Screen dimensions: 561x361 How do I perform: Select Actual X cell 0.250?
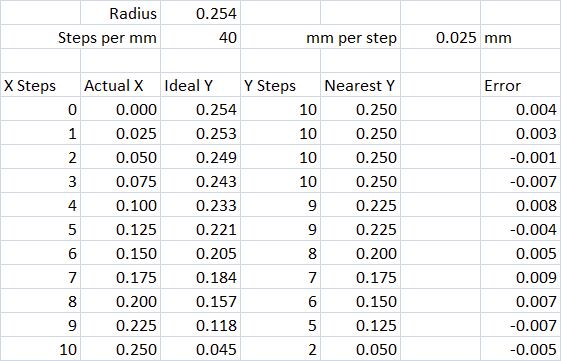[121, 348]
